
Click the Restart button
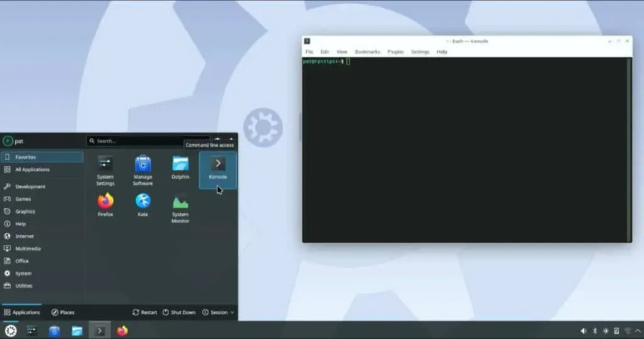pyautogui.click(x=145, y=313)
